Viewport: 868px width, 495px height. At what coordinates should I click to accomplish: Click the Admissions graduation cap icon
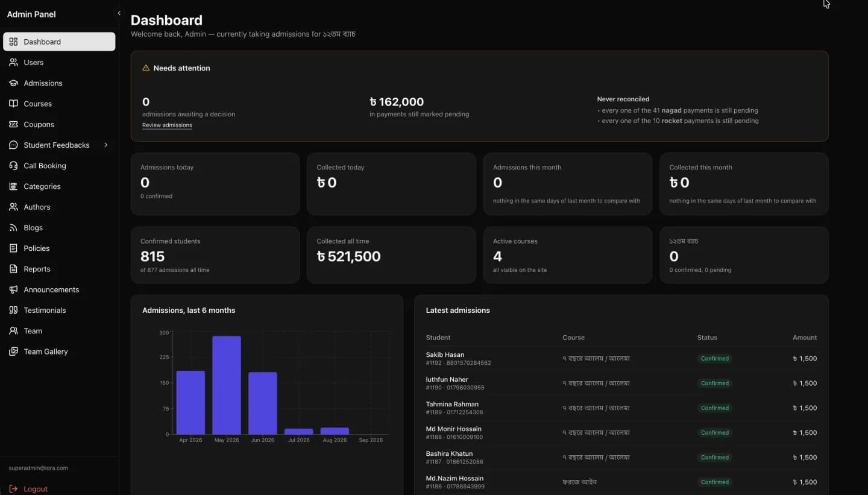pyautogui.click(x=13, y=83)
